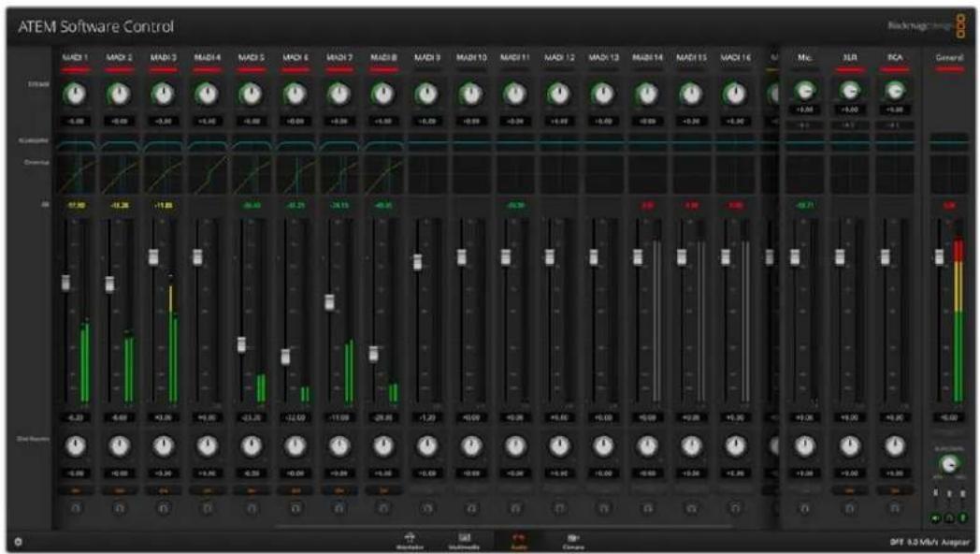
Task: Click the MADI 12 channel name label
Action: [x=559, y=57]
